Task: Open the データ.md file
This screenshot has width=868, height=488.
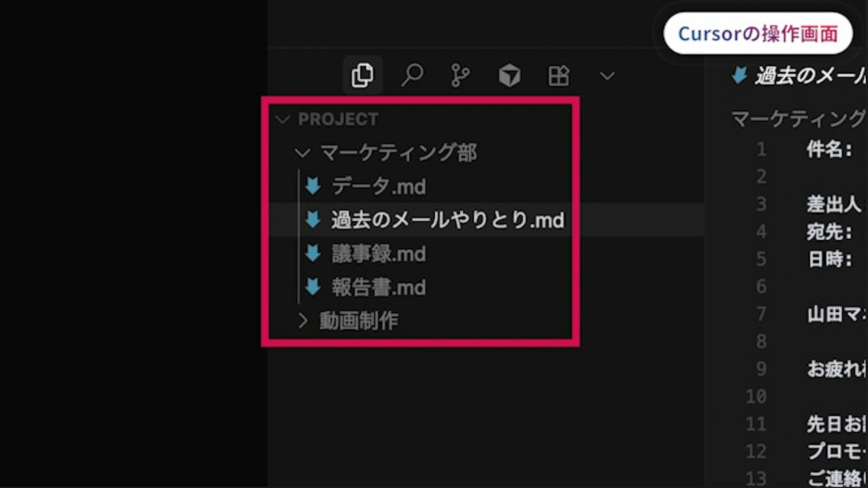Action: click(379, 186)
